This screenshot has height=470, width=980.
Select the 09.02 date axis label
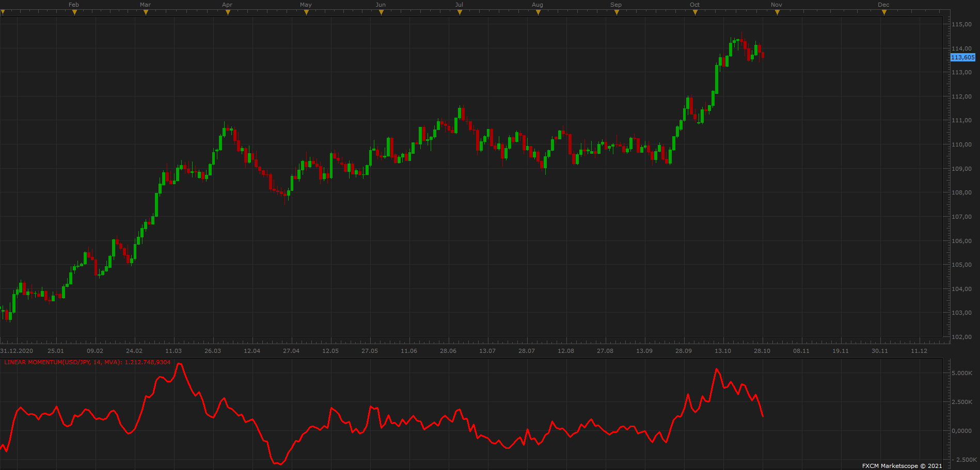click(95, 351)
